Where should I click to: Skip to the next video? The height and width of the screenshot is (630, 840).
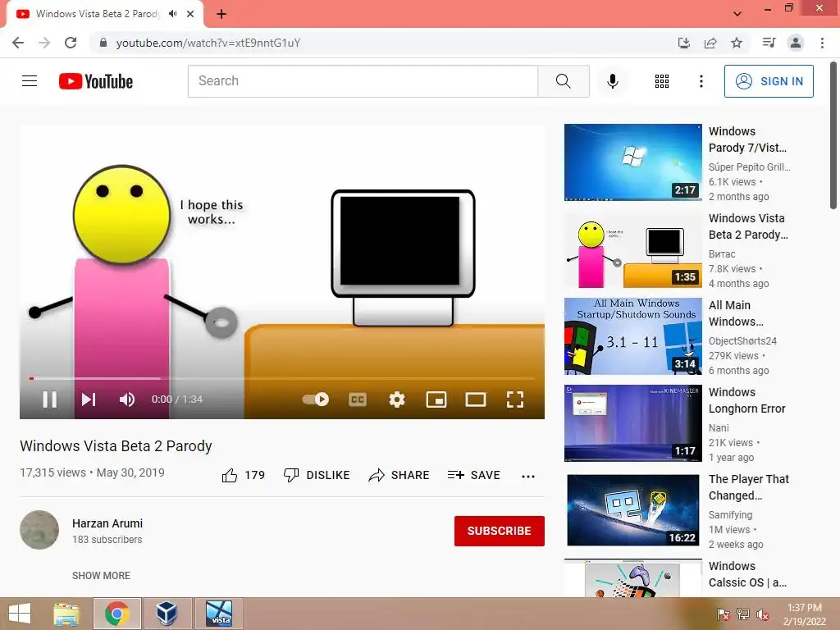point(89,399)
